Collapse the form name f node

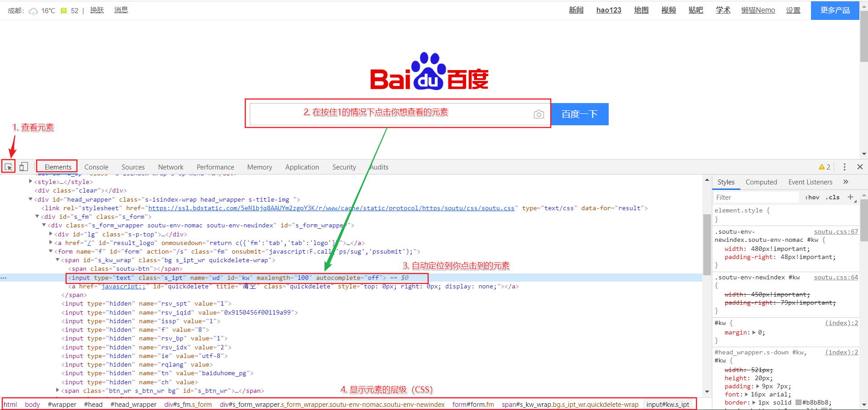click(x=51, y=251)
